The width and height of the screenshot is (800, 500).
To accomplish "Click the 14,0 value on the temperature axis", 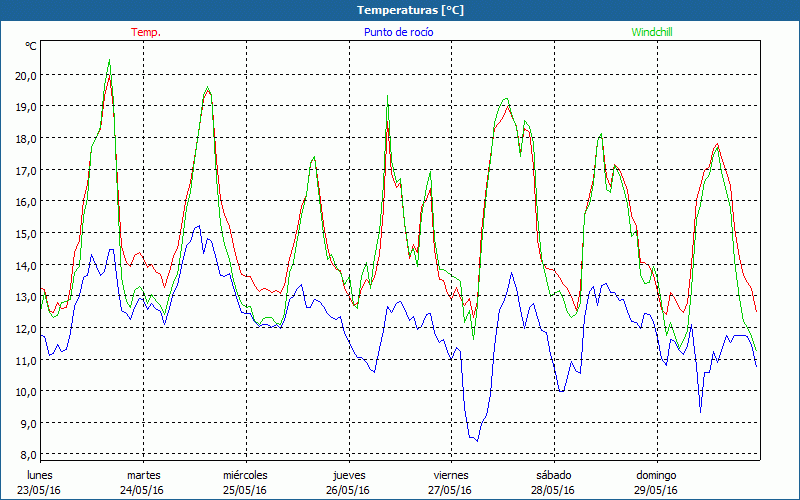I will pos(25,265).
